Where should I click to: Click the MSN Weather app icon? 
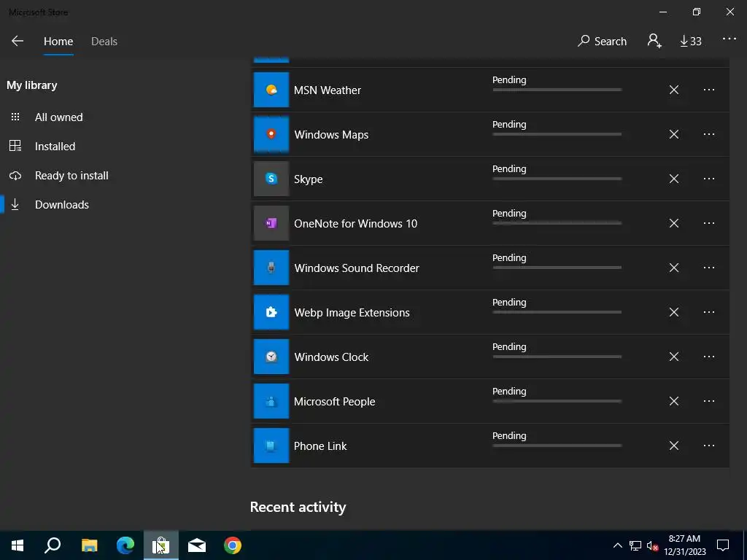pos(271,90)
